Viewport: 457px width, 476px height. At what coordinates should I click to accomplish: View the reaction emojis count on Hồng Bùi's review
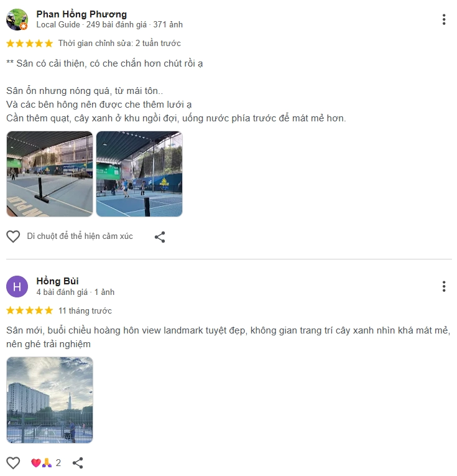[46, 463]
